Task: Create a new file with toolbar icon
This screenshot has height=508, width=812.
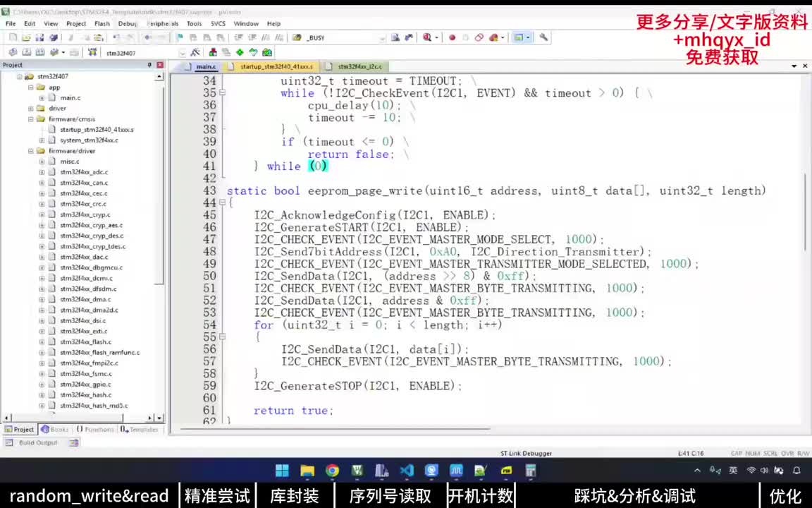Action: (13, 37)
